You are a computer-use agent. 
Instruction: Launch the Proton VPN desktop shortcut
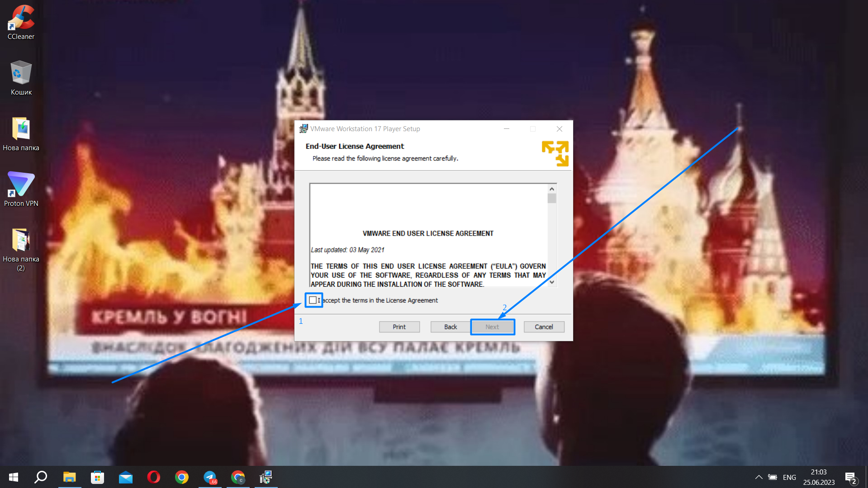(x=21, y=189)
